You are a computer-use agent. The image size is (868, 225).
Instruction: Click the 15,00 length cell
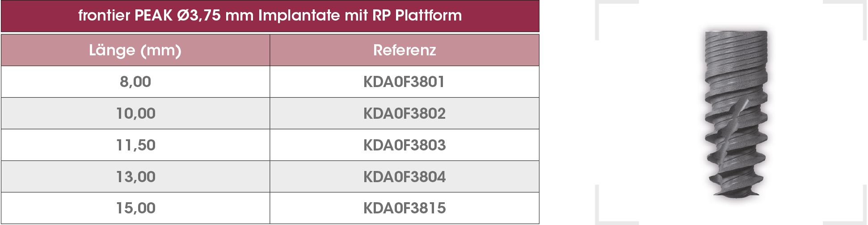coord(135,208)
